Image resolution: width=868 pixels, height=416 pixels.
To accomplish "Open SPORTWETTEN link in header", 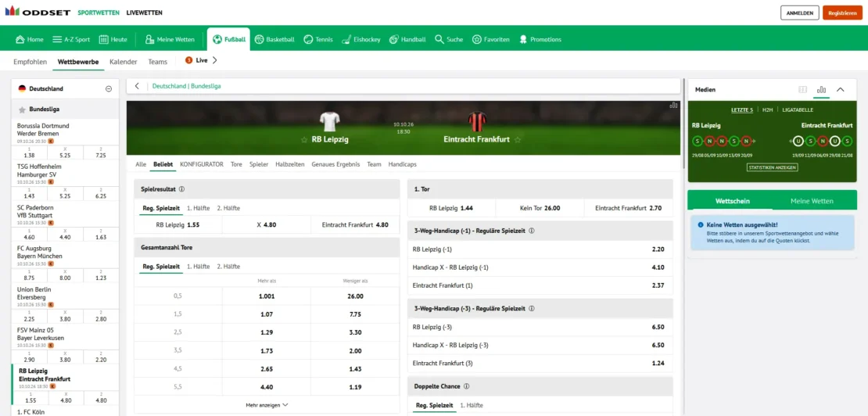I will [99, 13].
